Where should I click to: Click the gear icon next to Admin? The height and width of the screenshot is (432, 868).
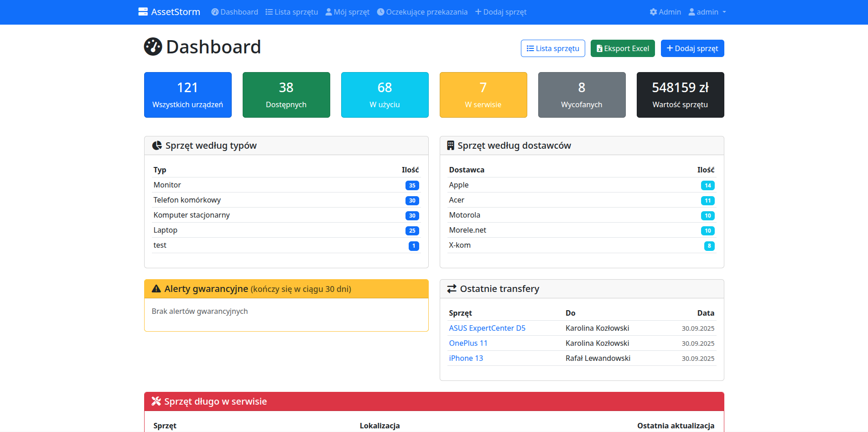653,12
